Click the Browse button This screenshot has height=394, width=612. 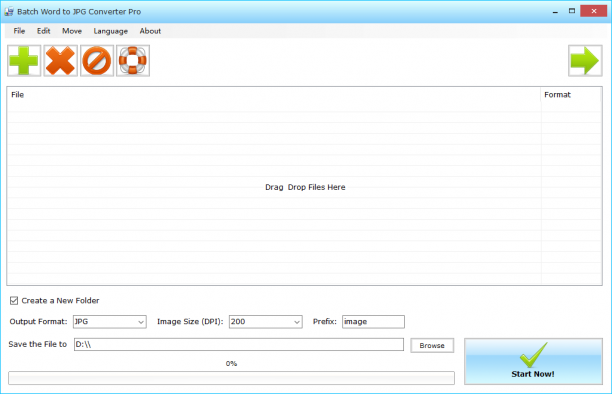(432, 346)
